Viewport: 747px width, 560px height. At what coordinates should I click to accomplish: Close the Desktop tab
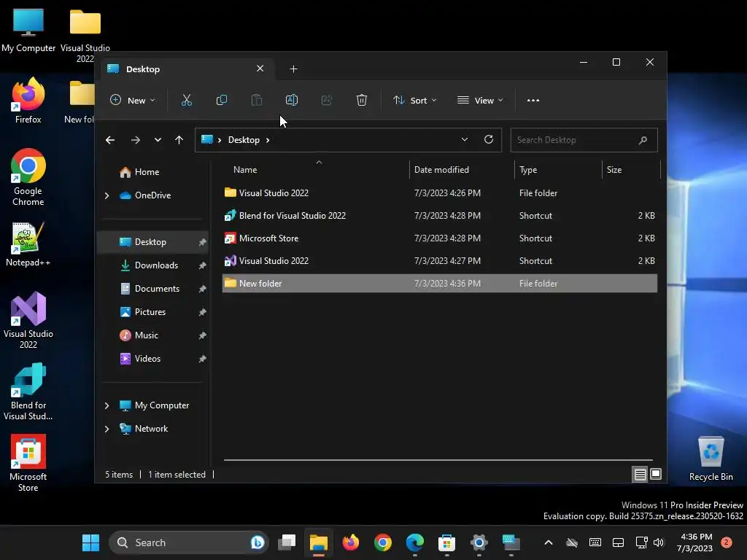tap(260, 69)
